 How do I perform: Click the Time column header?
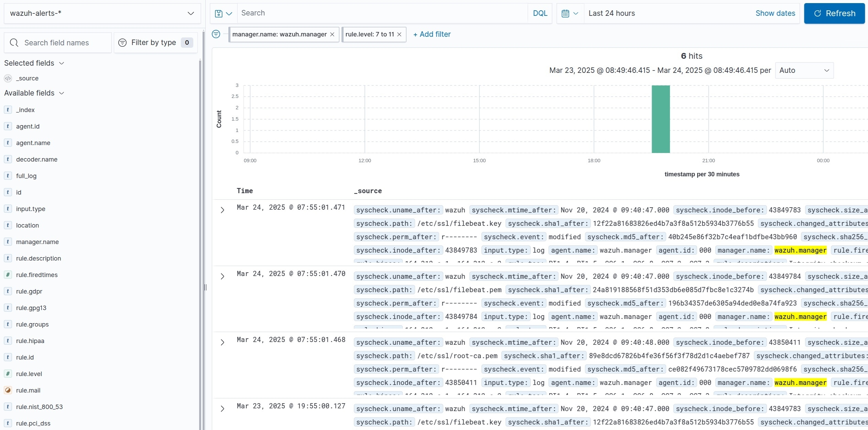point(245,191)
